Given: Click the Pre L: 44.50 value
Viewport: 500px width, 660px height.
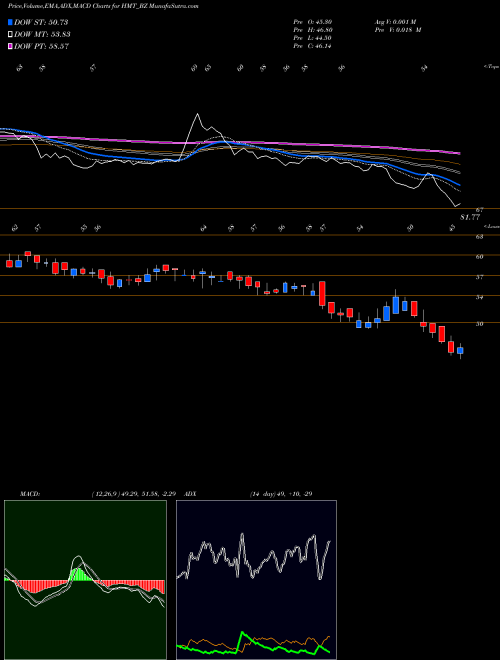Looking at the screenshot, I should point(313,38).
